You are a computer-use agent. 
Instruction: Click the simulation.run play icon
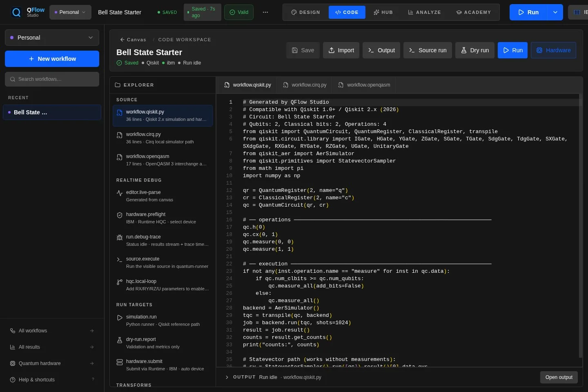tap(120, 318)
